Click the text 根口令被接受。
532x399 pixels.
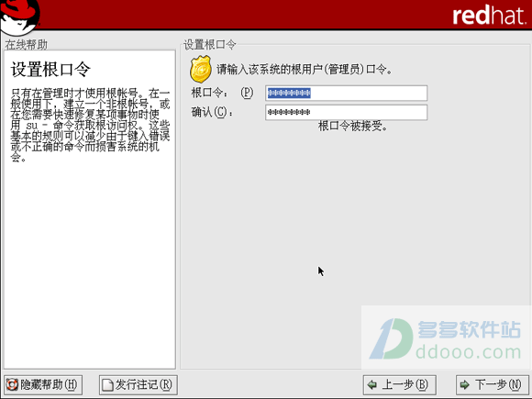click(x=352, y=127)
